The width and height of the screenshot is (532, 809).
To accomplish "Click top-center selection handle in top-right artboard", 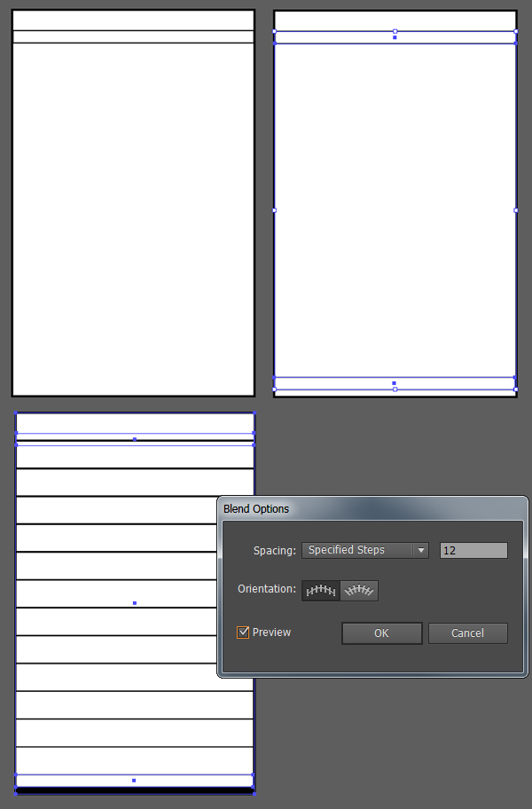I will (x=395, y=31).
